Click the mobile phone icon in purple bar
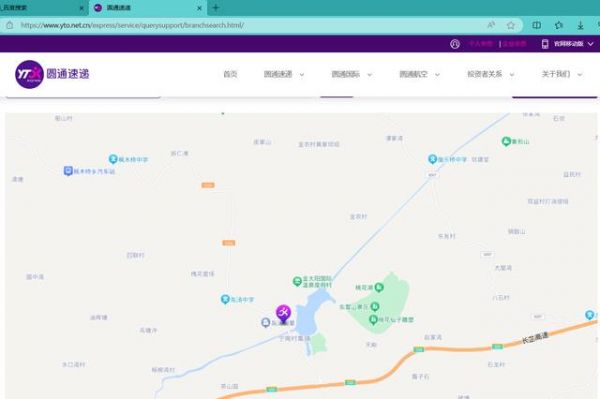Screen dimensions: 600x399 [545, 44]
